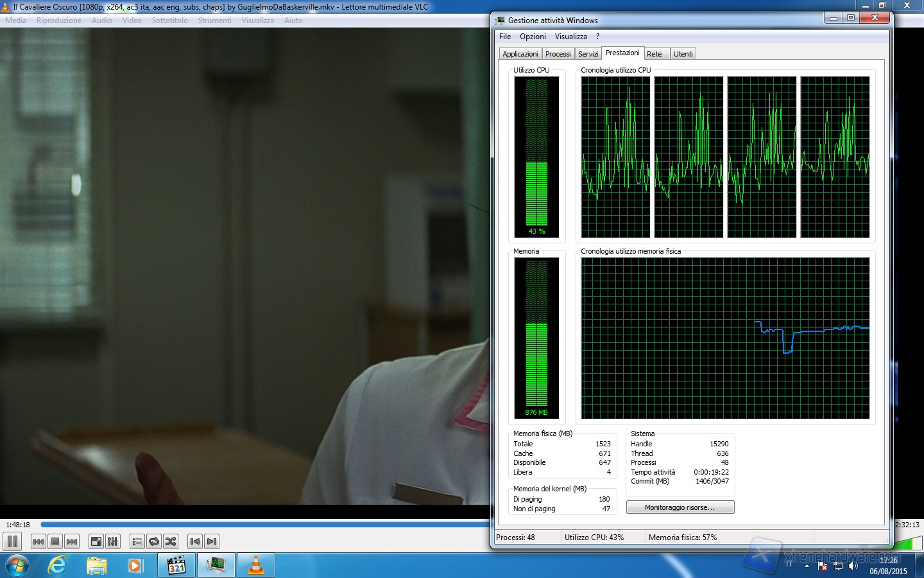This screenshot has width=924, height=578.
Task: Open Media Player Classic from taskbar
Action: (x=176, y=565)
